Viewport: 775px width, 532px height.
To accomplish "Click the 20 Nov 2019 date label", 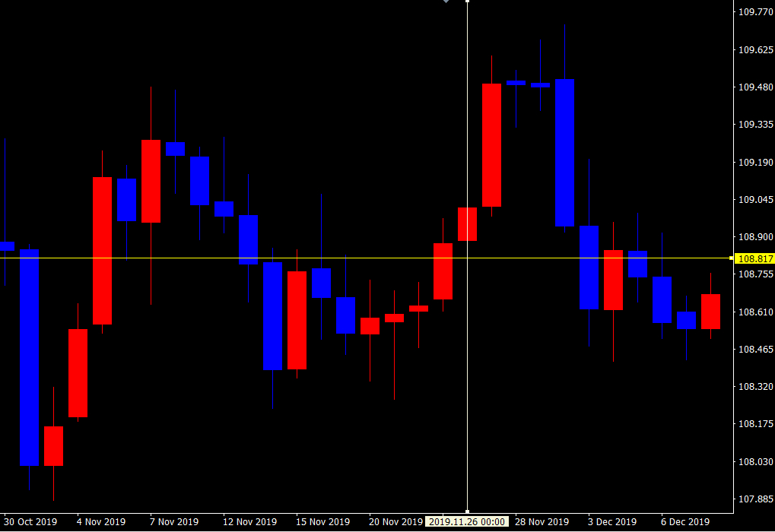I will pos(396,521).
